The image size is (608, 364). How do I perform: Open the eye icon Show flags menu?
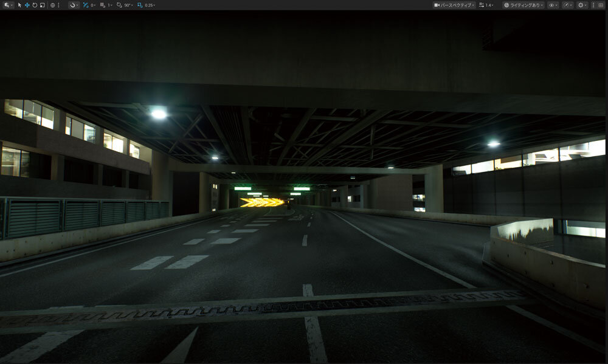553,5
